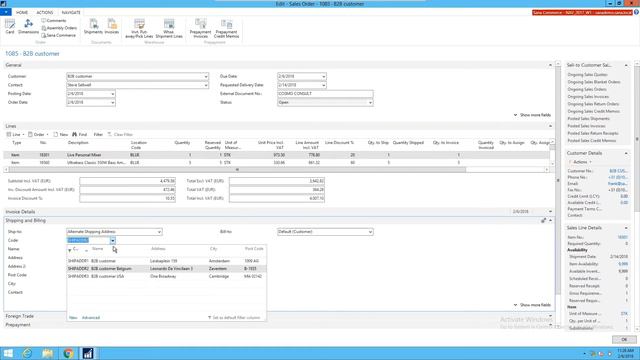
Task: Open the Customer dropdown
Action: tap(206, 76)
